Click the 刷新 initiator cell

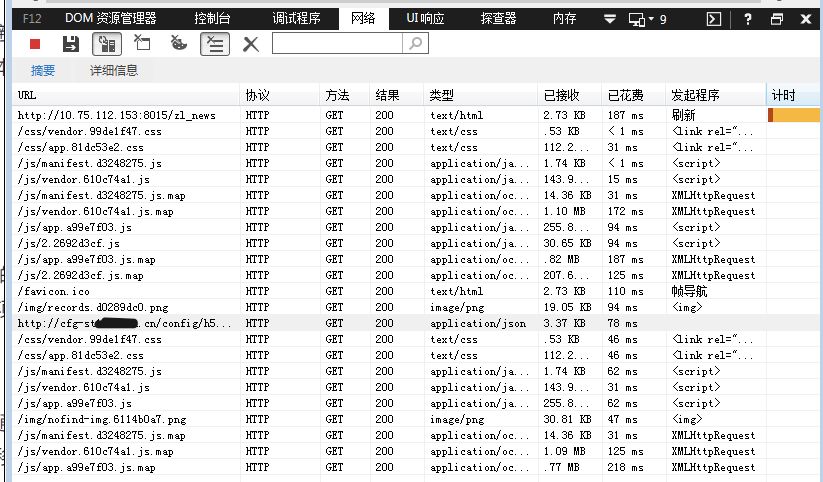pos(683,115)
